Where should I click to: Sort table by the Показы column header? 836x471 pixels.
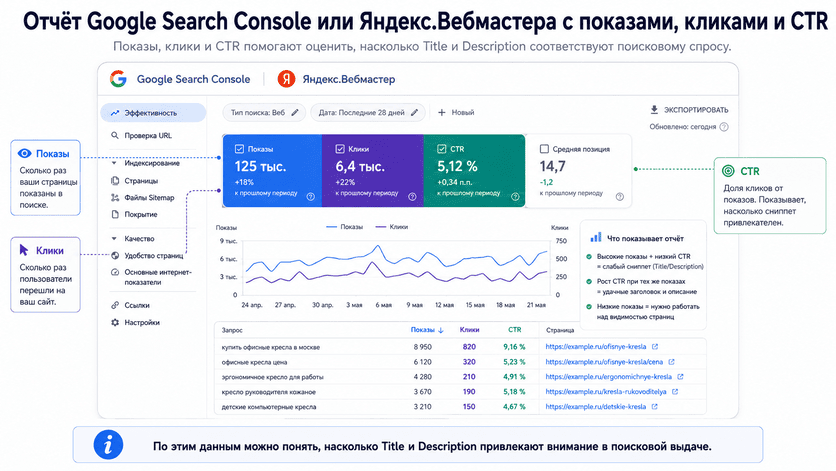[423, 330]
